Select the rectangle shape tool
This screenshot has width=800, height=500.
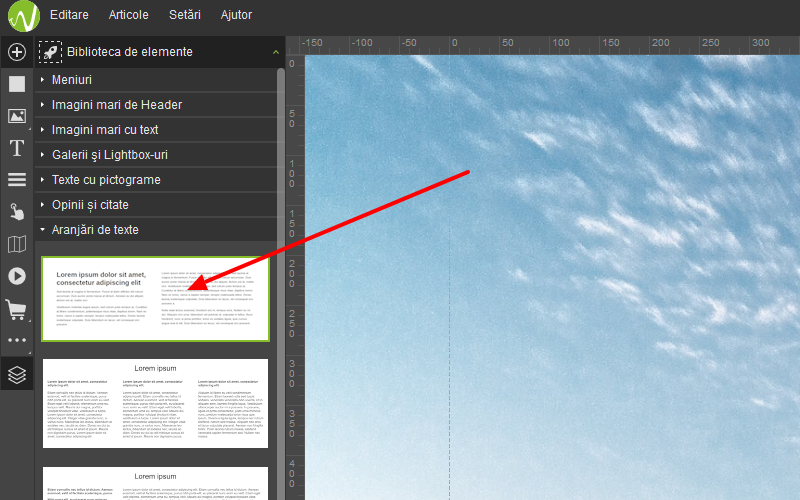pos(16,84)
